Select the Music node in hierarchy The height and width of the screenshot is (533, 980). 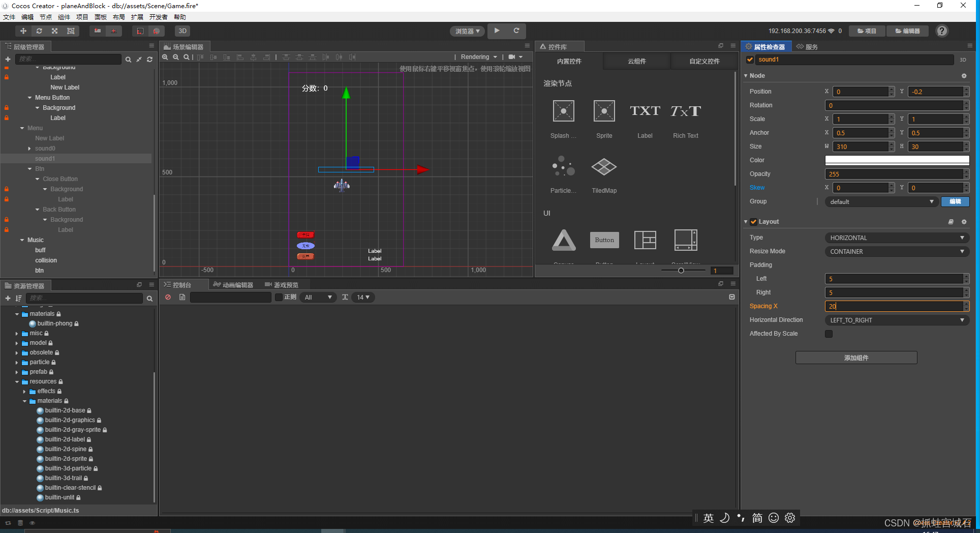pyautogui.click(x=35, y=240)
